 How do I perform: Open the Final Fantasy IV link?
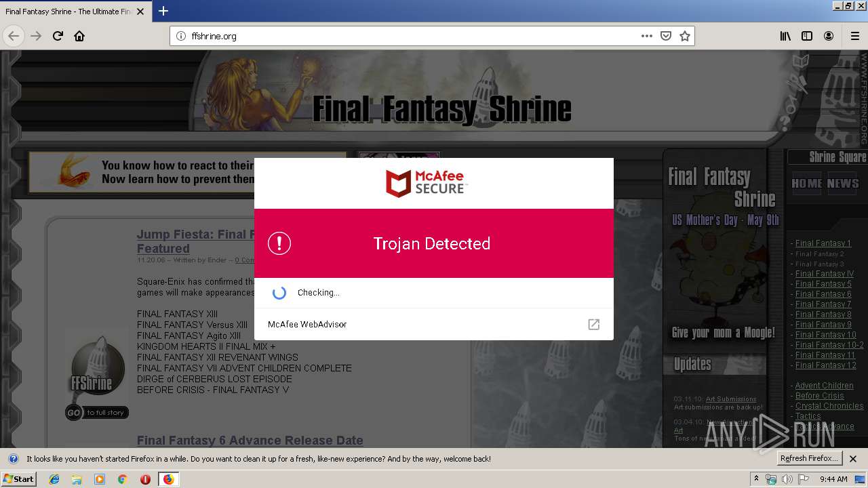pos(825,274)
